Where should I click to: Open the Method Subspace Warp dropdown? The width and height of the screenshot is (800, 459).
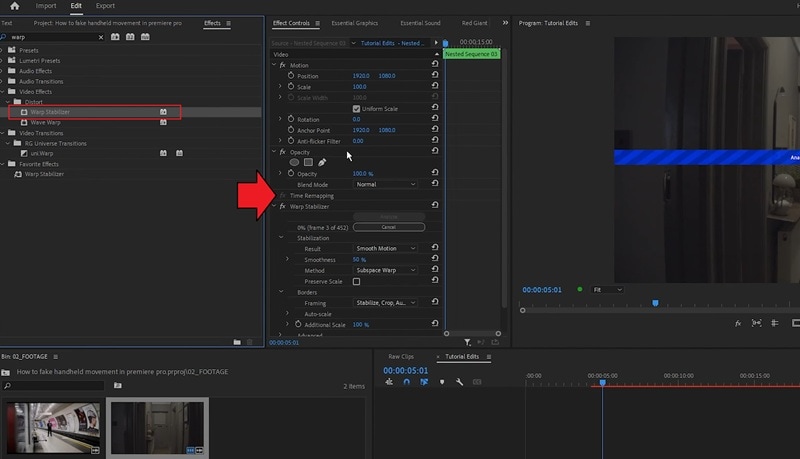coord(386,270)
